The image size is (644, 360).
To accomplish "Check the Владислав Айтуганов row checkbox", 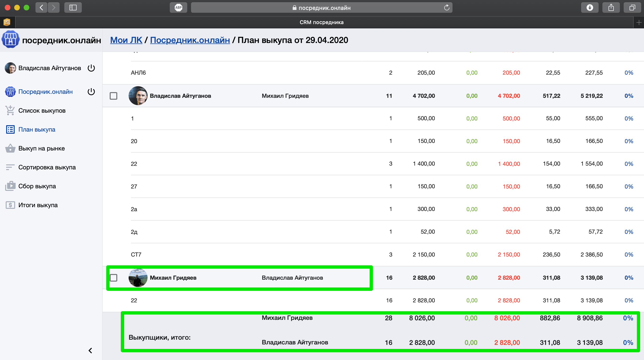I will click(113, 96).
